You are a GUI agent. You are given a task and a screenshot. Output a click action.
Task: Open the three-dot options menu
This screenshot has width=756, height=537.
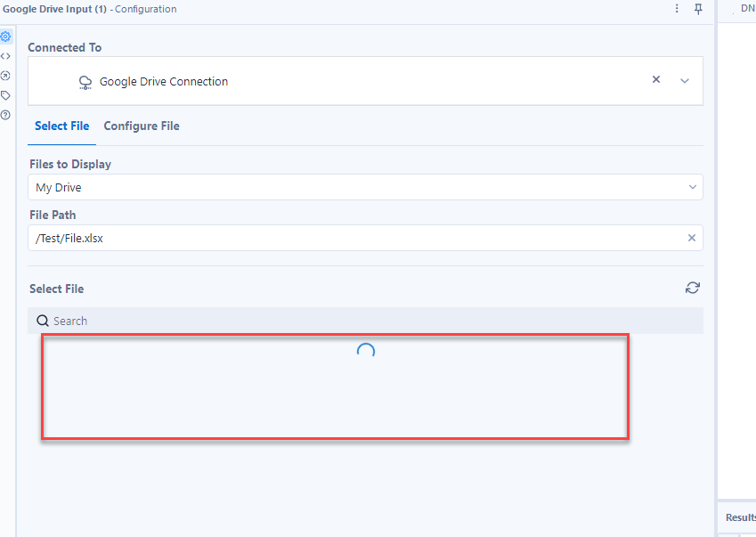click(x=676, y=9)
